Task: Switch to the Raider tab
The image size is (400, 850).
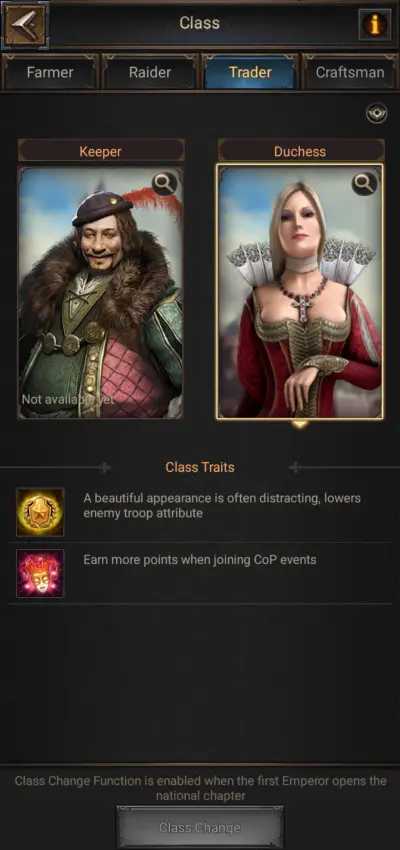Action: pos(150,72)
